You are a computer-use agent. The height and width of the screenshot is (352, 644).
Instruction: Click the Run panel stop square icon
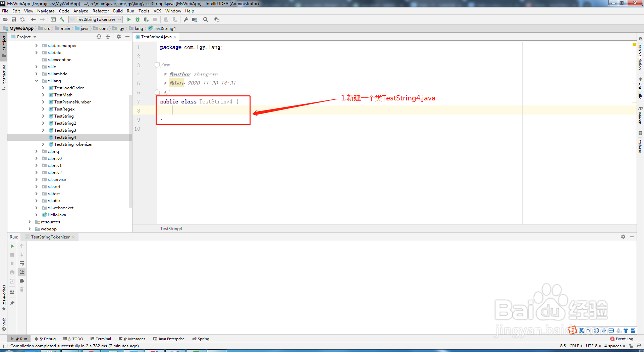12,255
